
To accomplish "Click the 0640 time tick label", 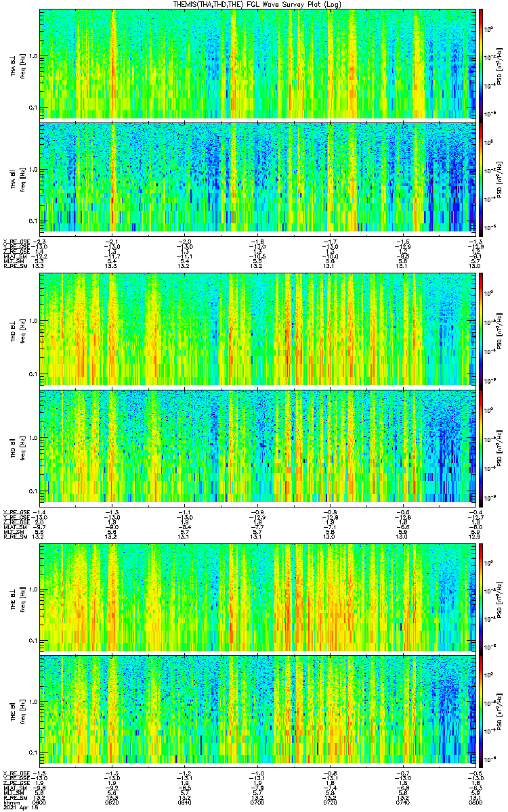I will 185,803.
